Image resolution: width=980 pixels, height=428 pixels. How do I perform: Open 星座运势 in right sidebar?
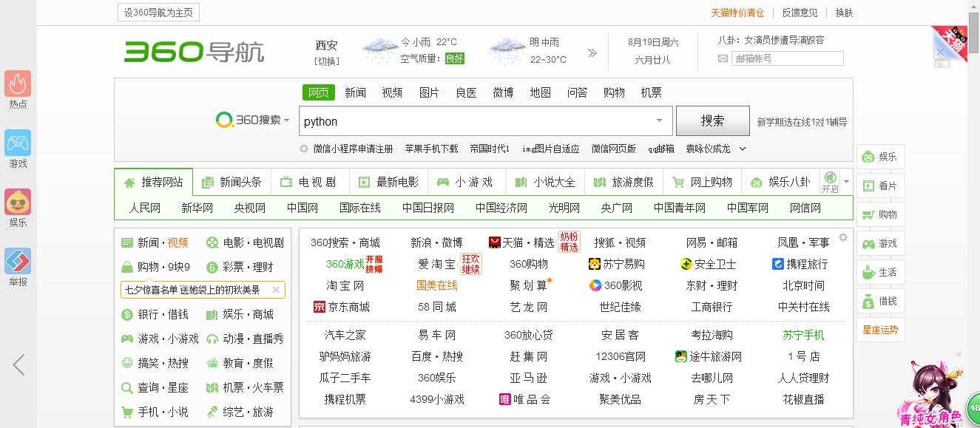point(880,330)
